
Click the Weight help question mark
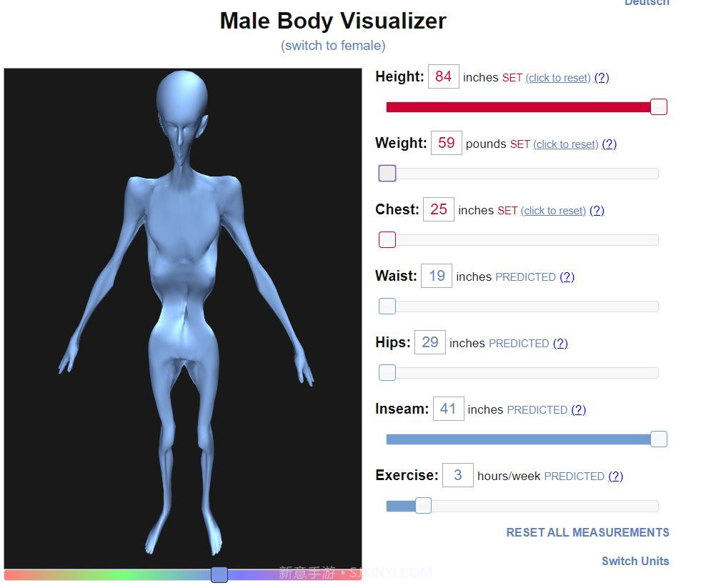[x=609, y=144]
